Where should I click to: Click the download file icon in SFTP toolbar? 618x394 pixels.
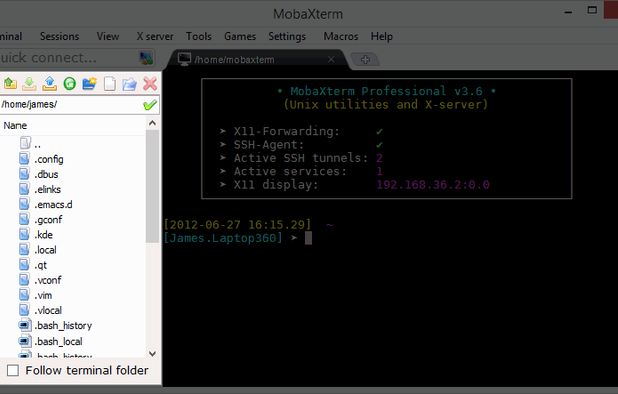(30, 84)
